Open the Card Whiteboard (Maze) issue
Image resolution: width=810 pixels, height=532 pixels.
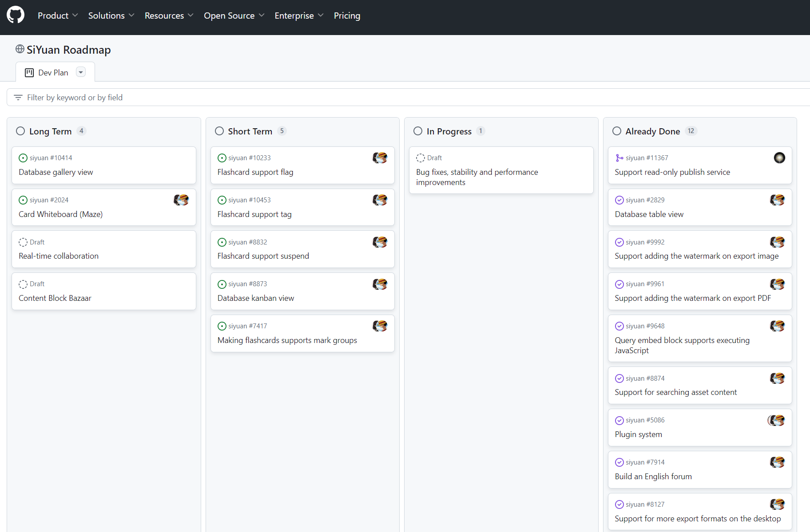pyautogui.click(x=60, y=214)
